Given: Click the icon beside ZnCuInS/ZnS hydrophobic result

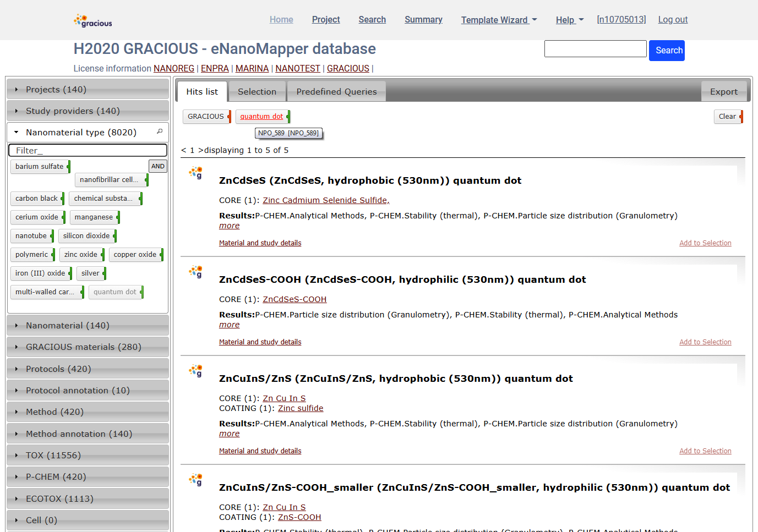Looking at the screenshot, I should [x=195, y=371].
